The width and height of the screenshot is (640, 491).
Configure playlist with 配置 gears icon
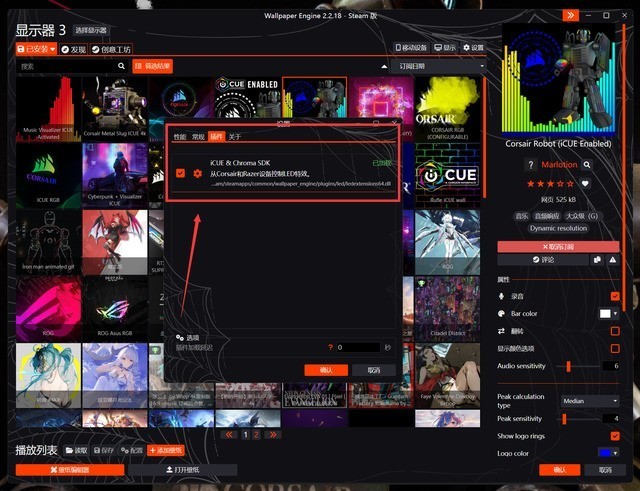coord(131,450)
